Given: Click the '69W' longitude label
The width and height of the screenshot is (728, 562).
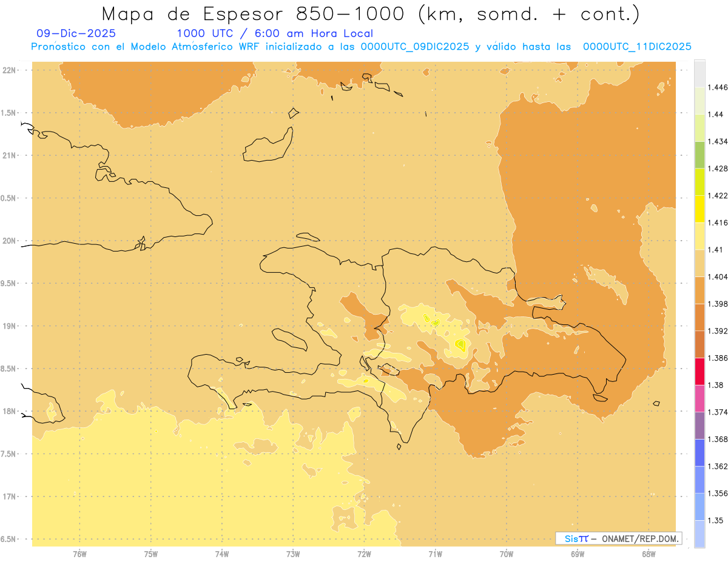Looking at the screenshot, I should click(x=578, y=554).
